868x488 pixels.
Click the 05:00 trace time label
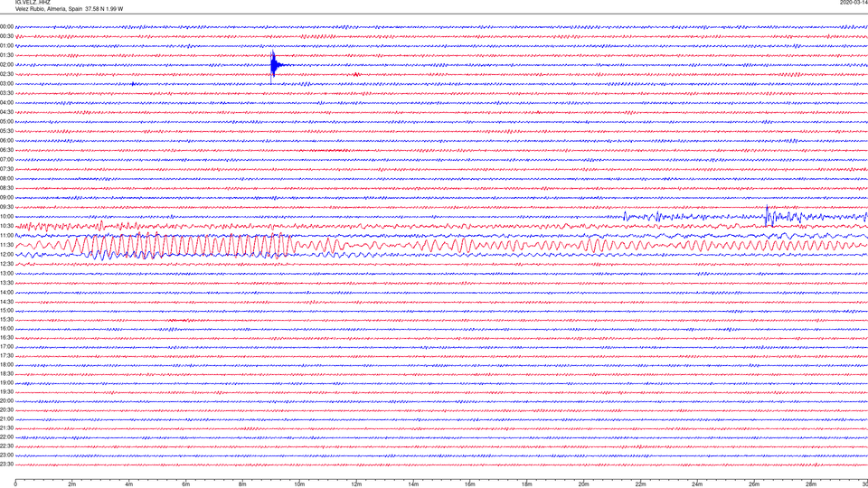[x=6, y=122]
